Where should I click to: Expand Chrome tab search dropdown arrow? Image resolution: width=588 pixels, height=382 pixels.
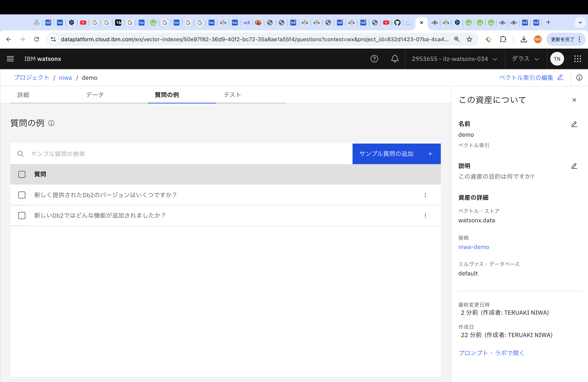tap(580, 23)
